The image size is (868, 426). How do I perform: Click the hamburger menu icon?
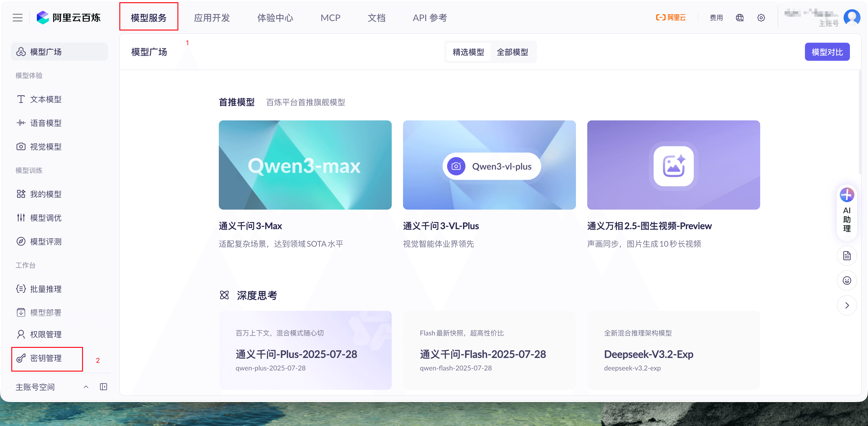point(18,18)
